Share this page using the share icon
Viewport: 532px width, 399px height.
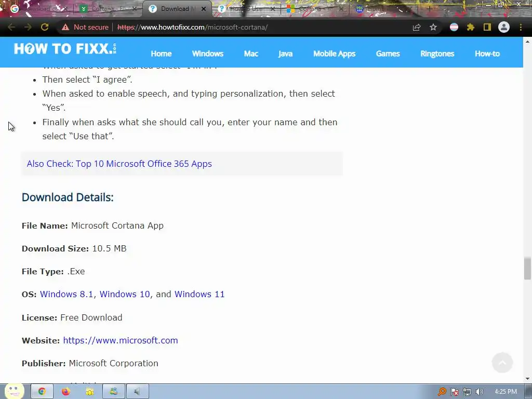point(417,27)
